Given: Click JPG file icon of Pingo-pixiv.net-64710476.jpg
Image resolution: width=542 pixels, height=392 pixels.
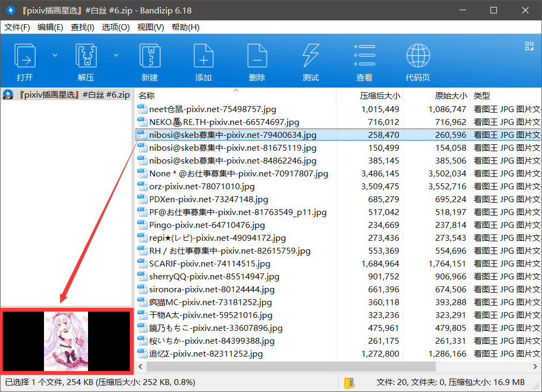Looking at the screenshot, I should pos(142,225).
